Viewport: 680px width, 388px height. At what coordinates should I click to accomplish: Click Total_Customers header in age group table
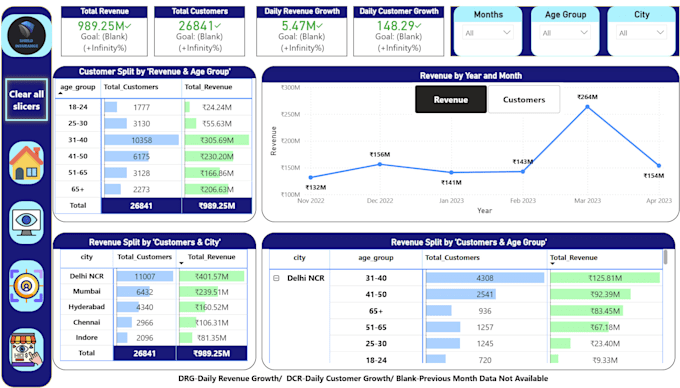point(131,87)
